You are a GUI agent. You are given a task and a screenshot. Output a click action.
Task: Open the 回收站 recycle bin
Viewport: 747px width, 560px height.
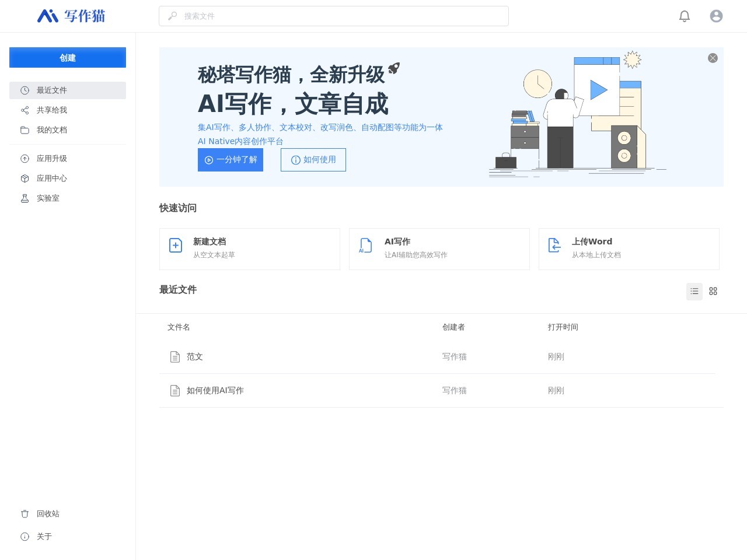(x=48, y=513)
